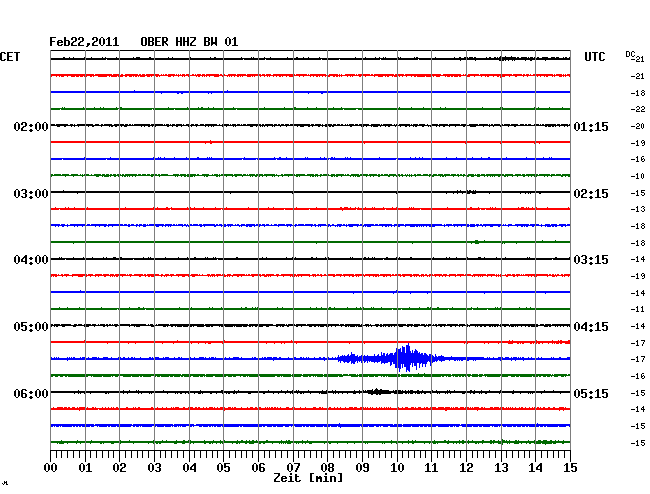Click the DC value "-10"
650x494 pixels.
click(638, 176)
